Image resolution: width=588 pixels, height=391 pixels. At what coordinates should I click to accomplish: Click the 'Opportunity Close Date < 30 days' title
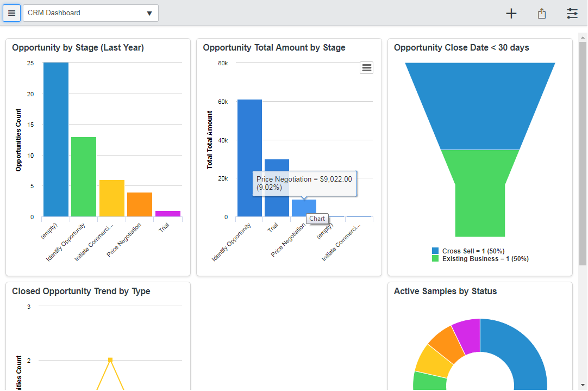tap(461, 48)
